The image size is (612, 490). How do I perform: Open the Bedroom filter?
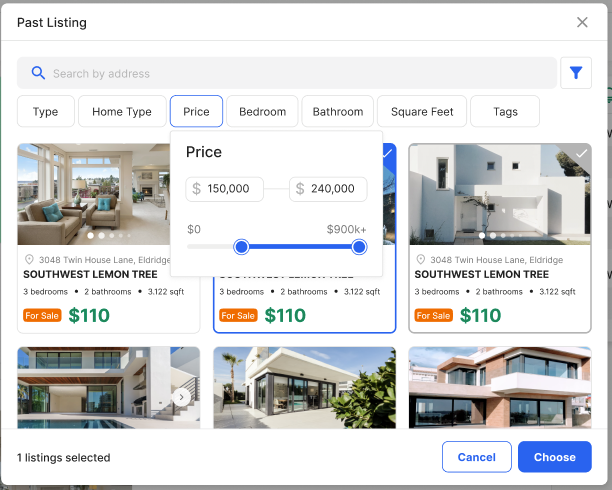coord(262,111)
